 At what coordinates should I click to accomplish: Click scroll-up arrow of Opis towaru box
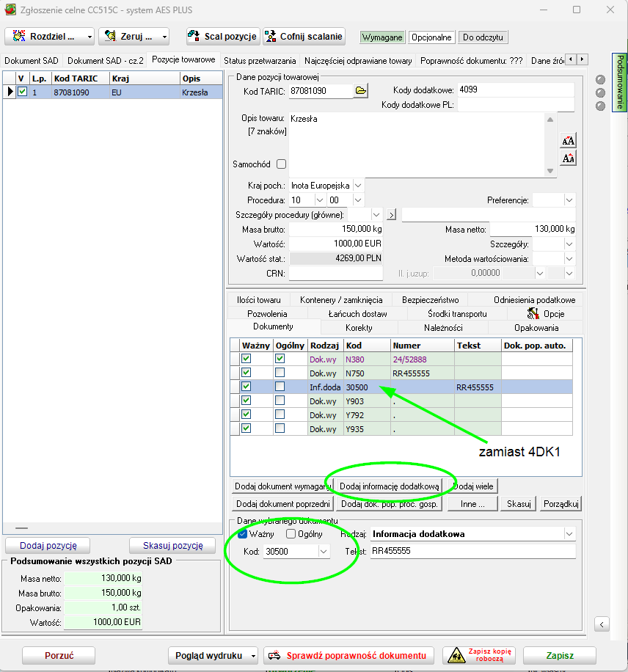click(550, 120)
